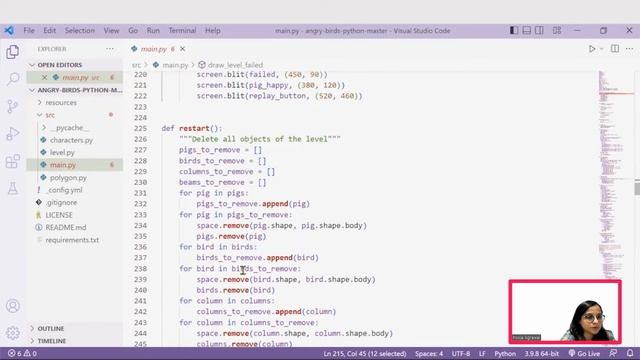Viewport: 640px width, 360px height.
Task: Click the Go Live status bar button
Action: click(x=584, y=353)
